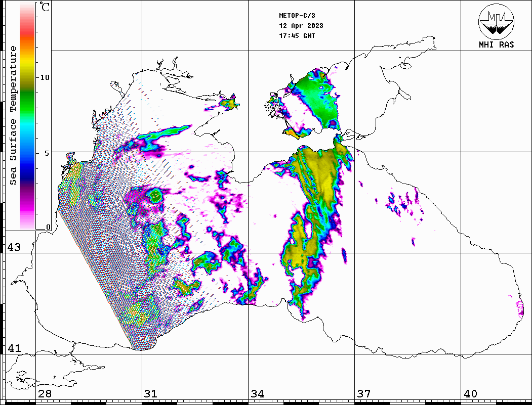
Task: Click the Sea Surface Temperature color bar
Action: [27, 116]
